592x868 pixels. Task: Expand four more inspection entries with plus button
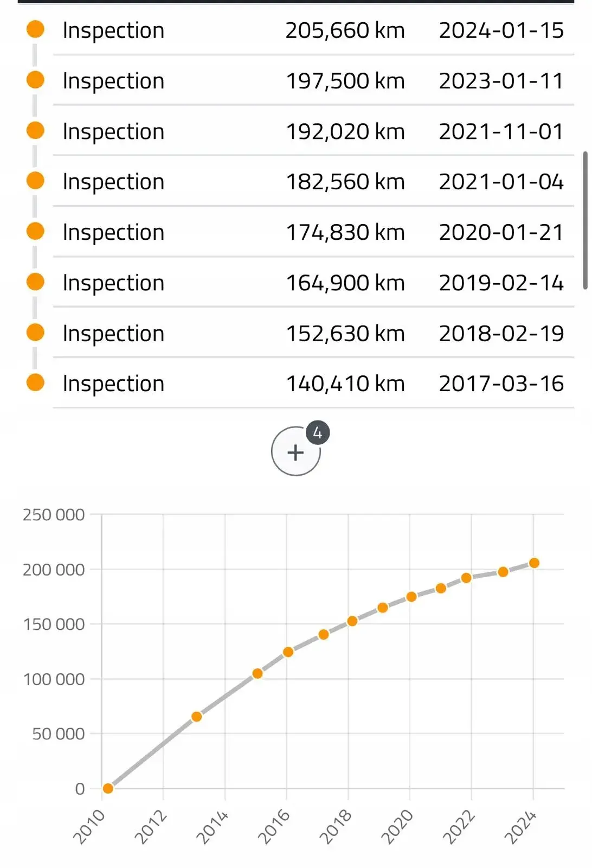pyautogui.click(x=295, y=452)
